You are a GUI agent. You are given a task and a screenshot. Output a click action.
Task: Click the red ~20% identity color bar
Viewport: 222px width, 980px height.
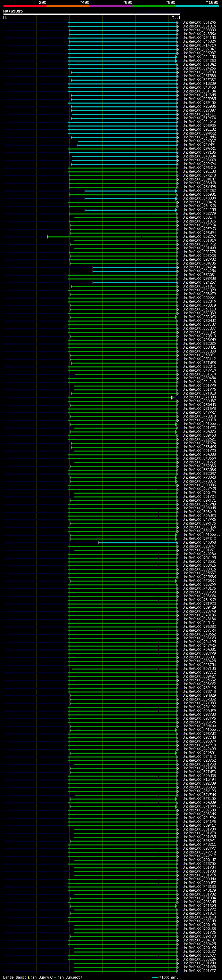pos(25,6)
